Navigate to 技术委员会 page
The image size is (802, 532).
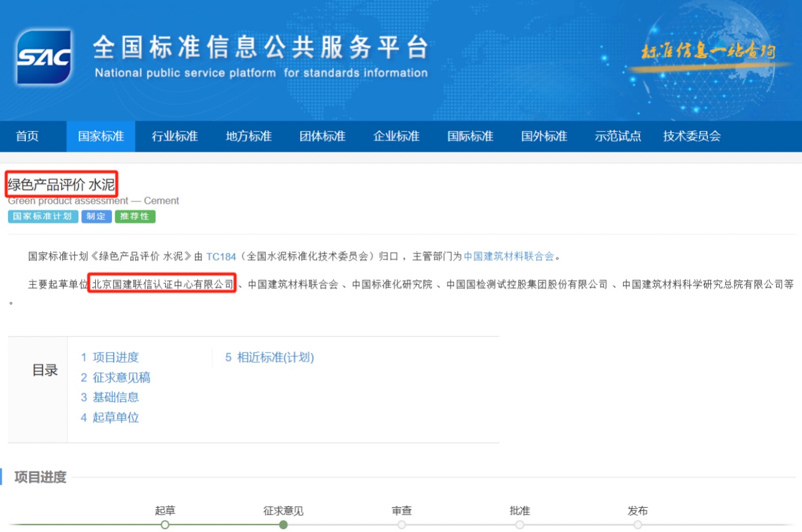[691, 136]
